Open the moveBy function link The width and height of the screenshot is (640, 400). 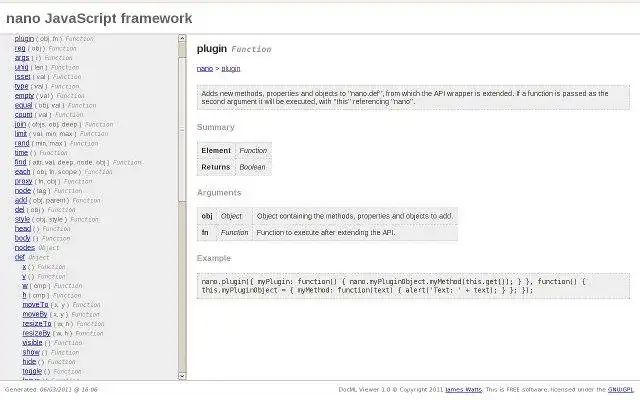35,314
